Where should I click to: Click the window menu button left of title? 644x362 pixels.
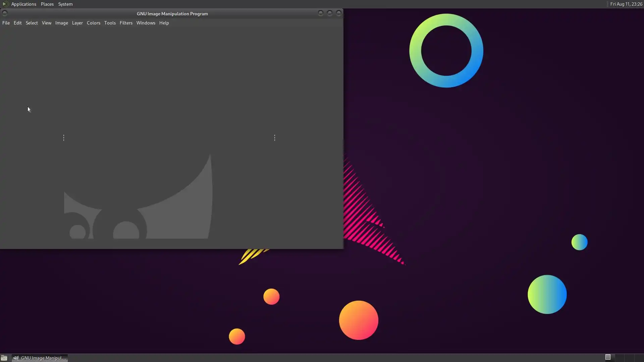coord(5,13)
